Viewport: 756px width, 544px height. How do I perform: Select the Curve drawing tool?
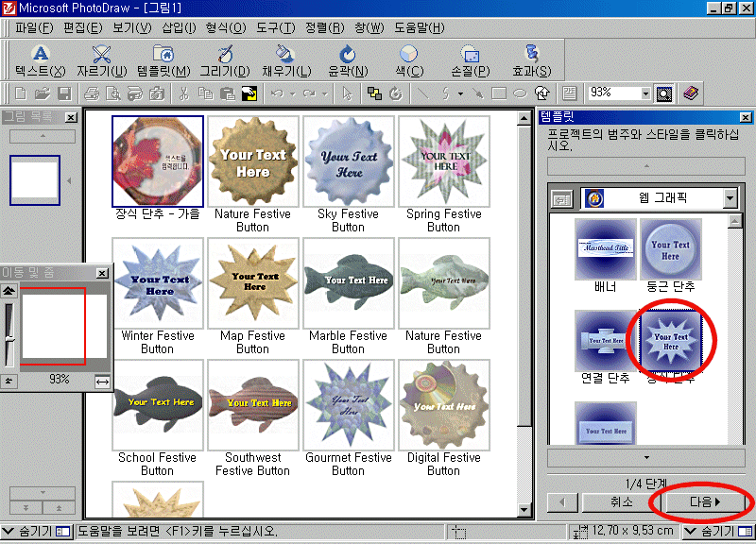pyautogui.click(x=446, y=93)
